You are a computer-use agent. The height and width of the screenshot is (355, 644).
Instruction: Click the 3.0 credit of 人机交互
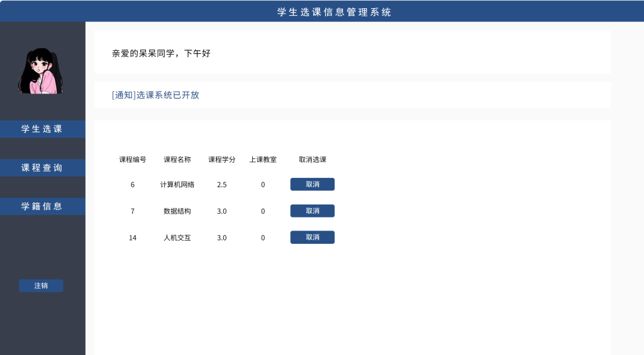pyautogui.click(x=222, y=238)
